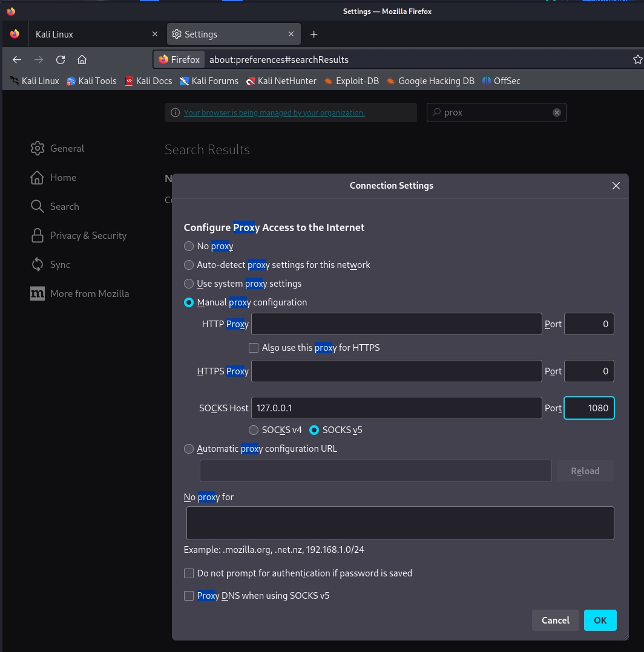Click the SOCKS Host input field
The image size is (644, 652).
coord(396,408)
